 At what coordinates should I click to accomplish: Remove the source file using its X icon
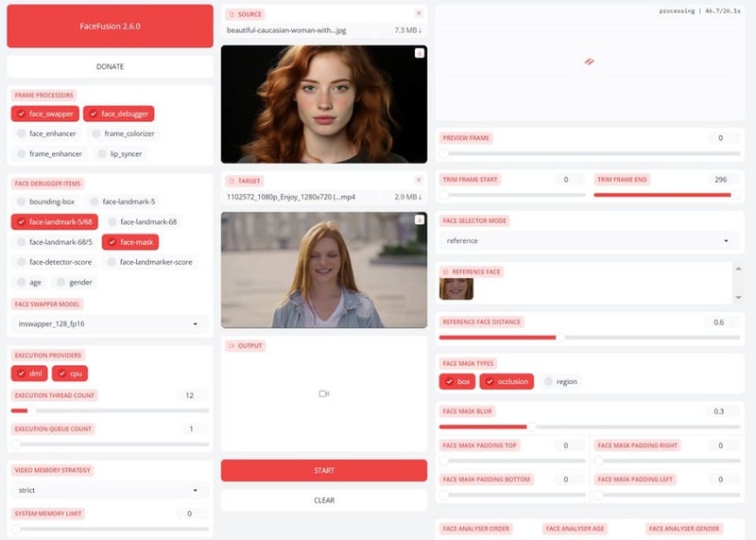click(419, 14)
